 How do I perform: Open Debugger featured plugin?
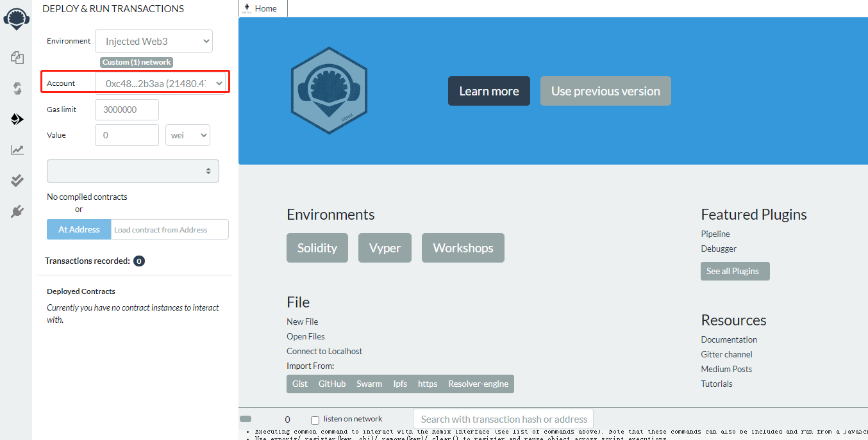pos(719,249)
